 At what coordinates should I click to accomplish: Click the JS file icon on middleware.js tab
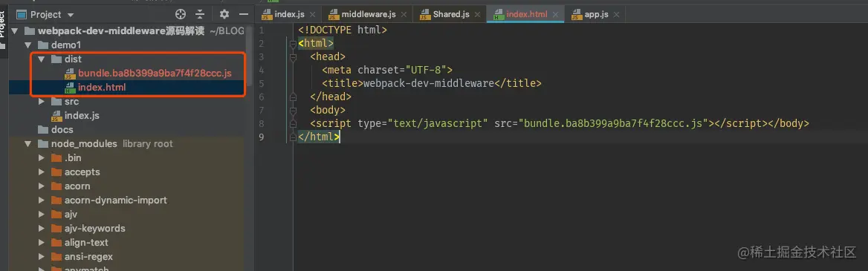click(333, 15)
